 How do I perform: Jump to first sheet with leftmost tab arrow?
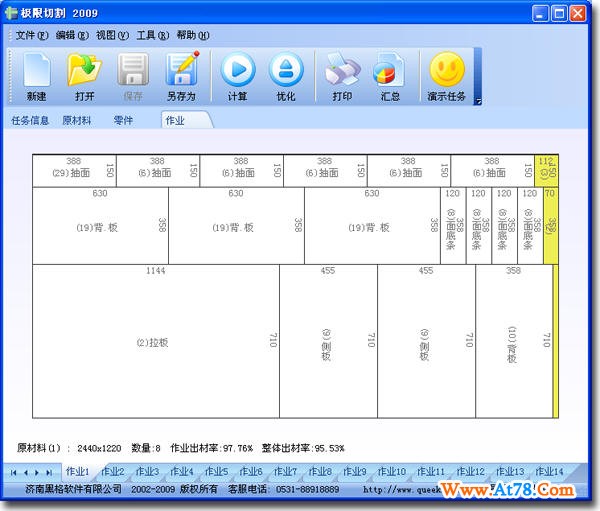coord(14,471)
